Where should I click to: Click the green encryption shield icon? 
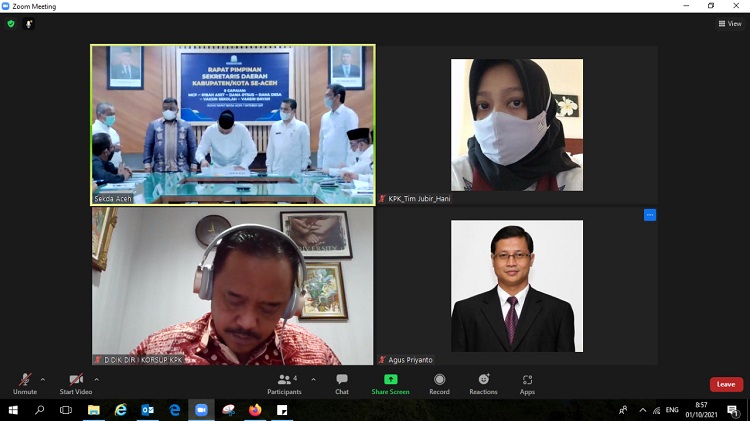11,23
